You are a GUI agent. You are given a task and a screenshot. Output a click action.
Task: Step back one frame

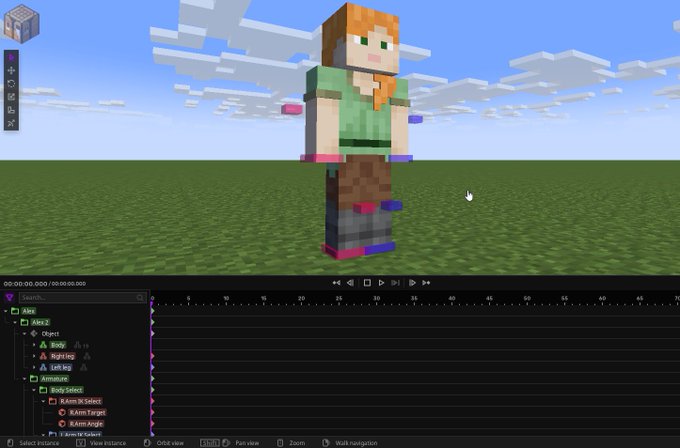coord(350,283)
